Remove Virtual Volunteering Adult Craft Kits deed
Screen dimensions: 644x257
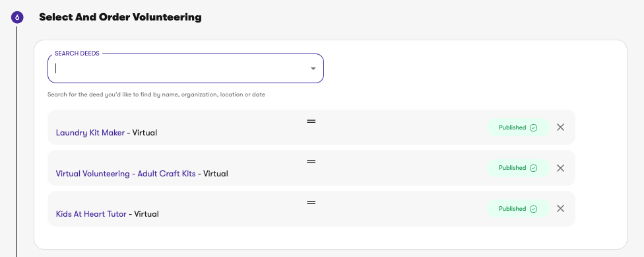560,168
